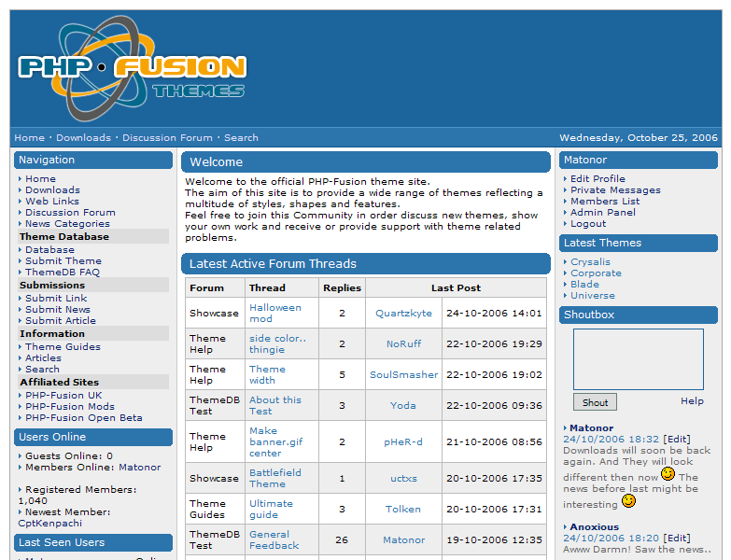
Task: Open Tolken user profile
Action: 403,509
